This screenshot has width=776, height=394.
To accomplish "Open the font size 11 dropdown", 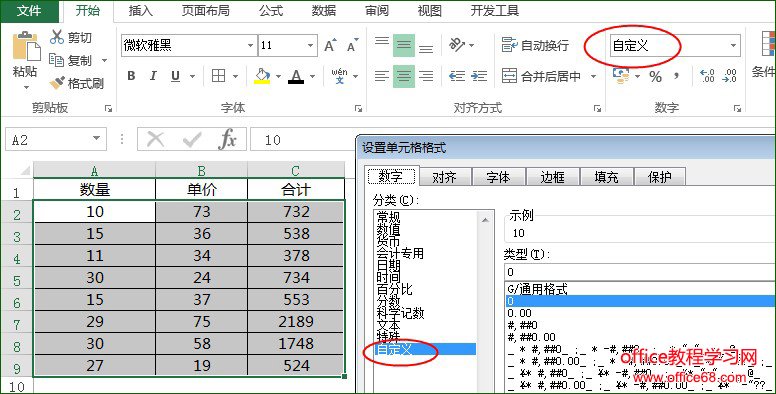I will pyautogui.click(x=311, y=46).
